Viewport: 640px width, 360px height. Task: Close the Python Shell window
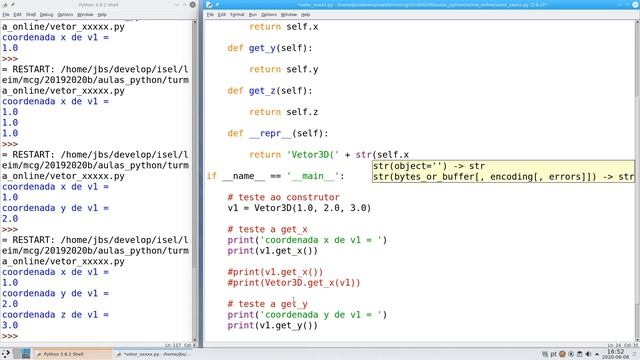193,4
